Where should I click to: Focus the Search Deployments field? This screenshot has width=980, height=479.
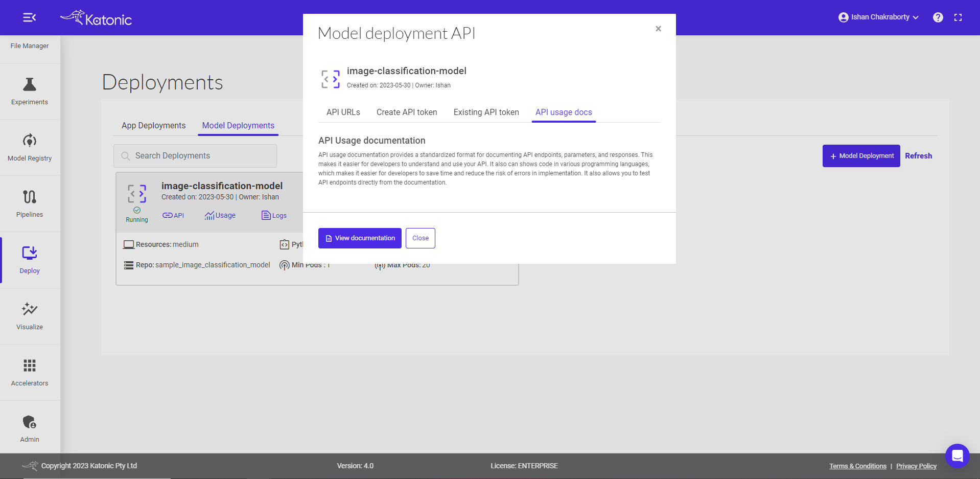point(195,156)
